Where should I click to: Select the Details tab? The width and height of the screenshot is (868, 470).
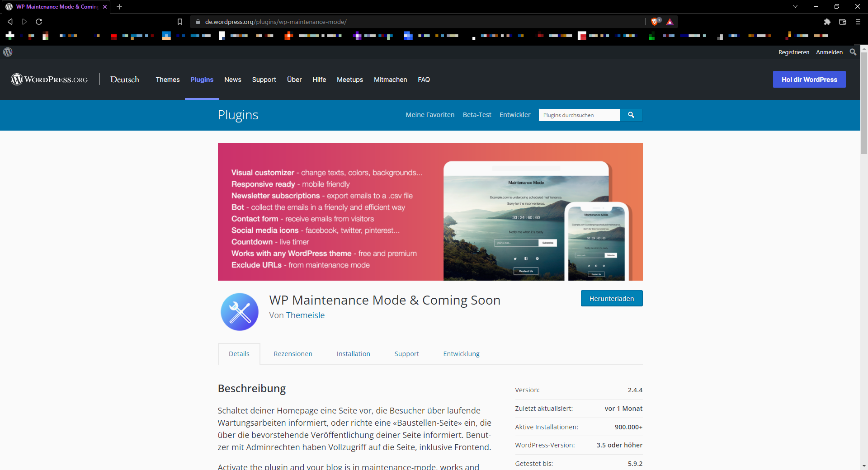point(239,354)
